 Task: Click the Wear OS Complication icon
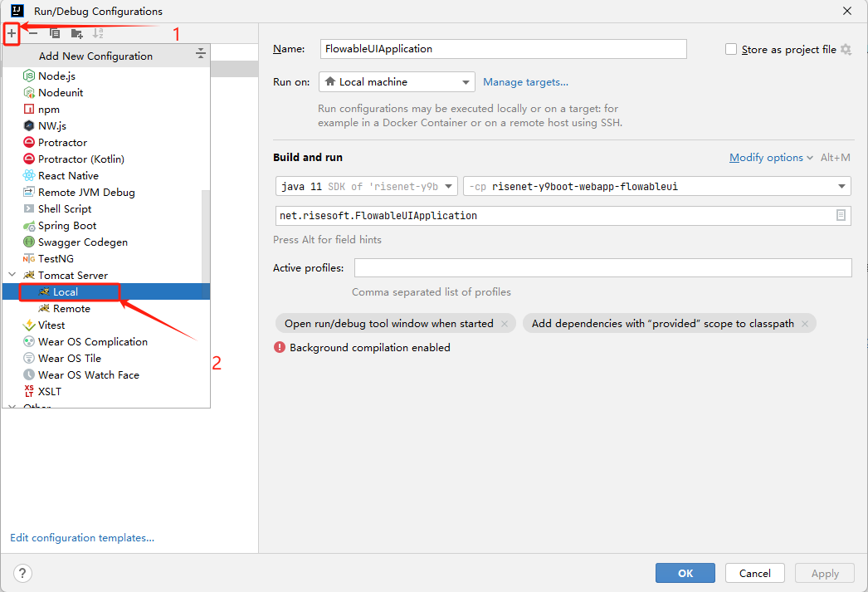coord(29,342)
